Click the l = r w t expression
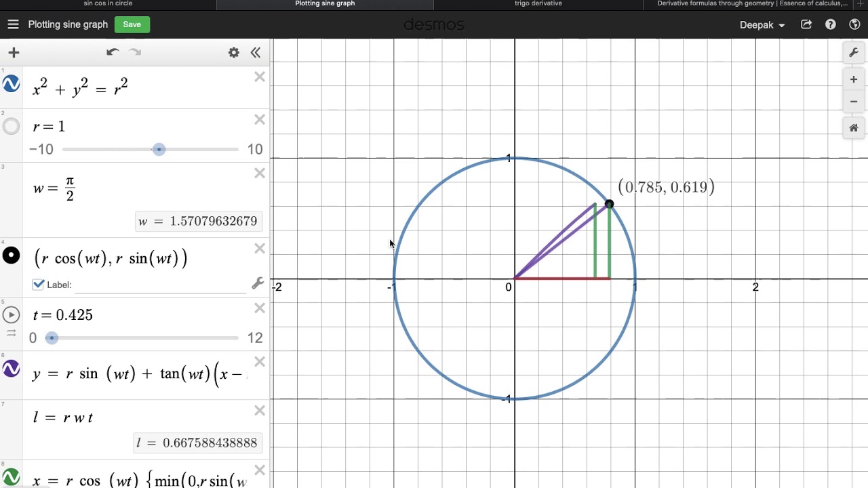Image resolution: width=868 pixels, height=488 pixels. point(63,418)
